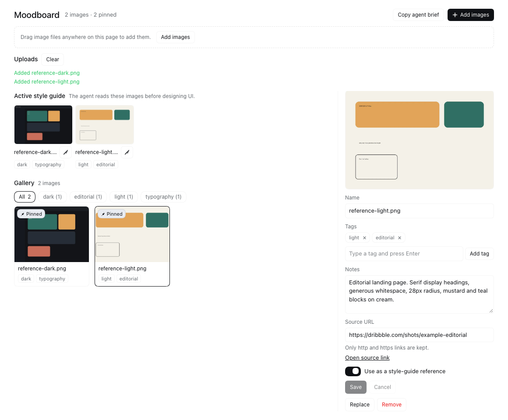
Task: Copy the agent brief
Action: click(x=418, y=15)
